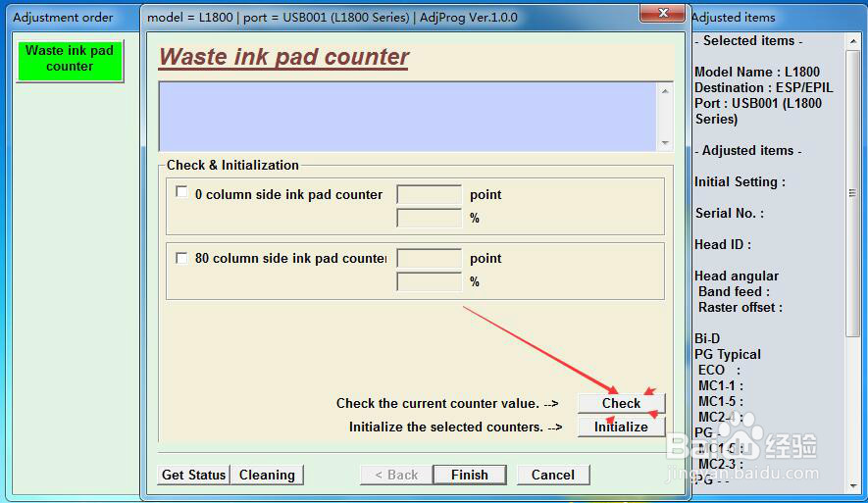Enable the 80 column side ink pad counter checkbox
868x503 pixels.
181,258
